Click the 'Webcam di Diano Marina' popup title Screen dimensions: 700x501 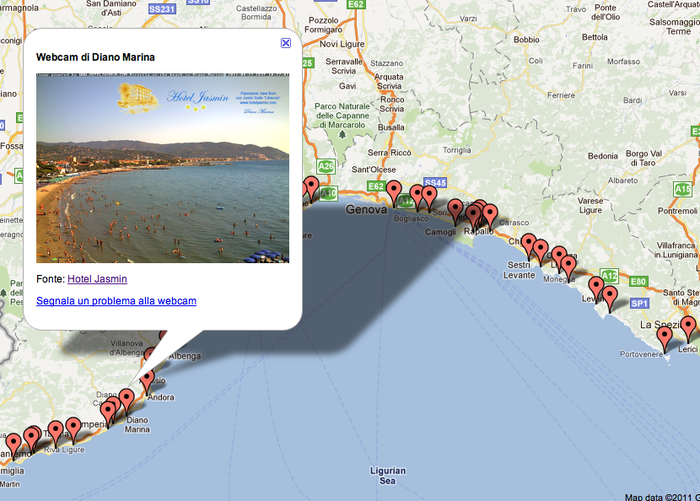pos(96,58)
